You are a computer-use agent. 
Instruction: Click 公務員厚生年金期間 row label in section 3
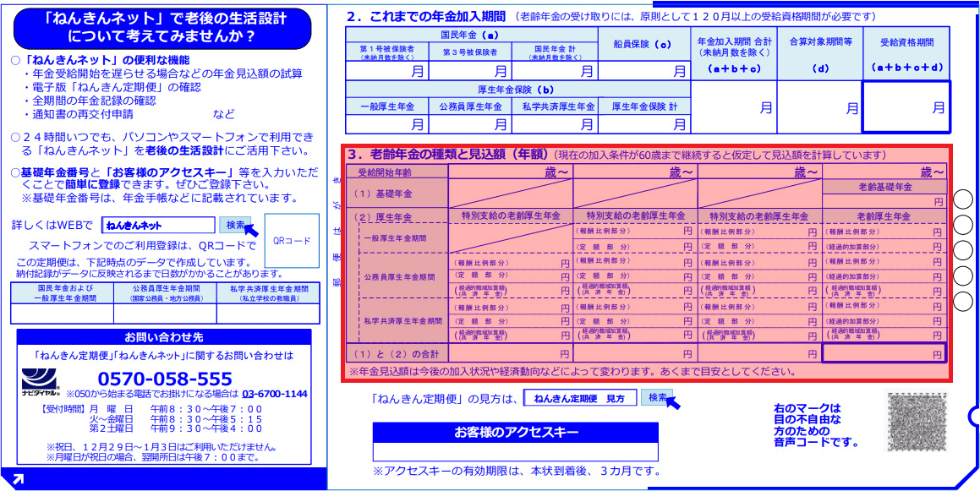tap(402, 276)
